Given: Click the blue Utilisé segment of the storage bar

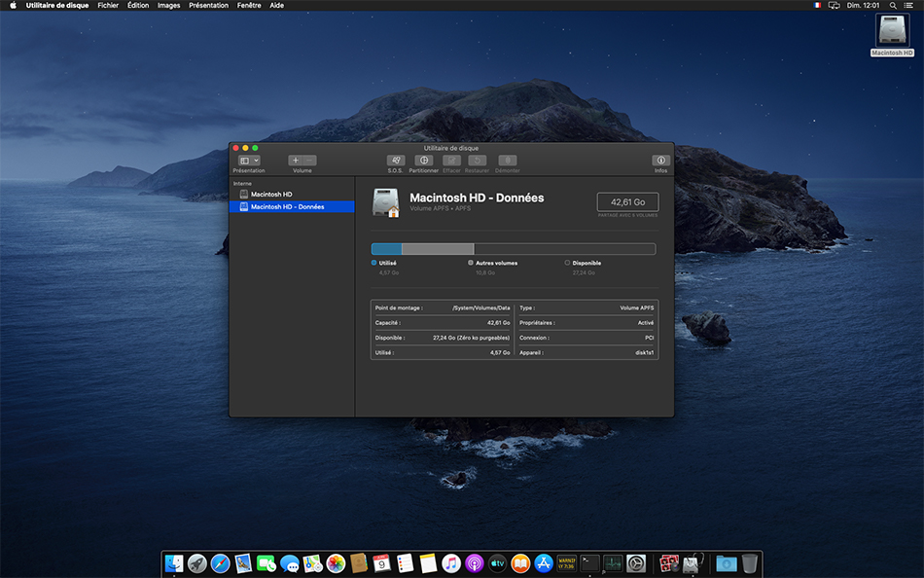Looking at the screenshot, I should (386, 249).
